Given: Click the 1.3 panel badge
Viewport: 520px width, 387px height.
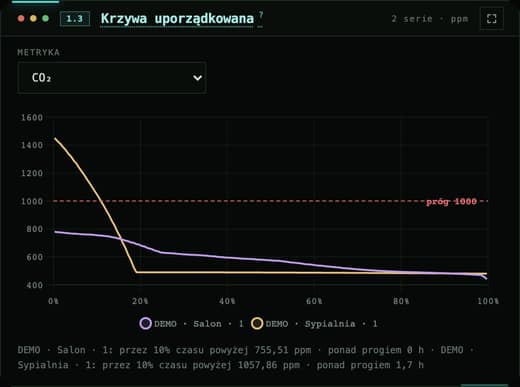Looking at the screenshot, I should click(75, 18).
